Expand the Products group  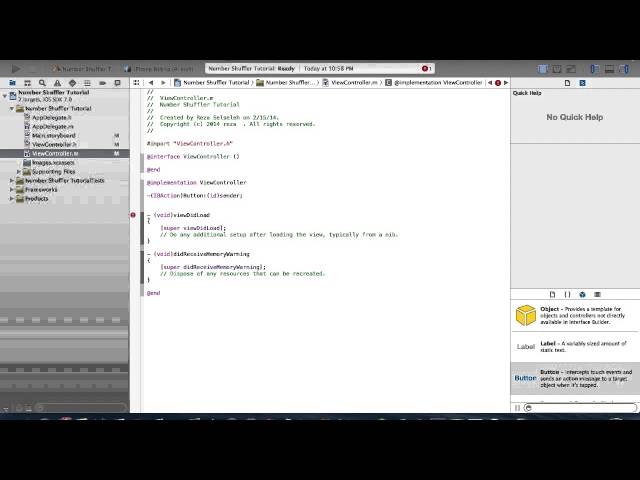click(x=12, y=198)
